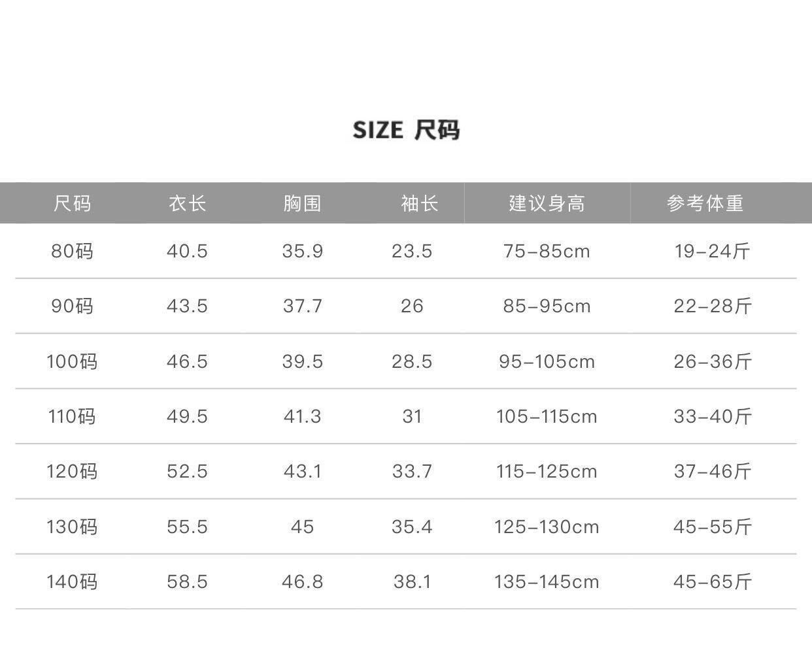Select the 100码 size row label
This screenshot has width=812, height=654.
tap(73, 361)
